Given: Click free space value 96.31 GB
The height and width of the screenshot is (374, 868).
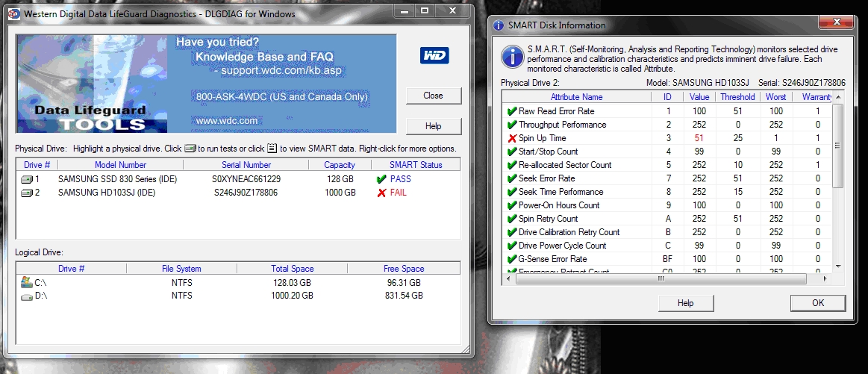Looking at the screenshot, I should pos(404,283).
